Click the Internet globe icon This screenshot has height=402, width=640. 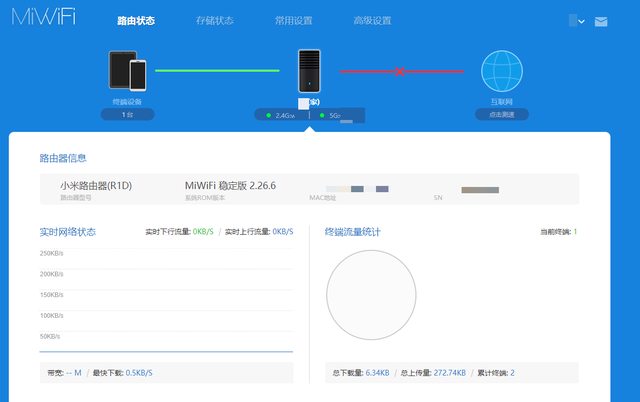click(502, 72)
